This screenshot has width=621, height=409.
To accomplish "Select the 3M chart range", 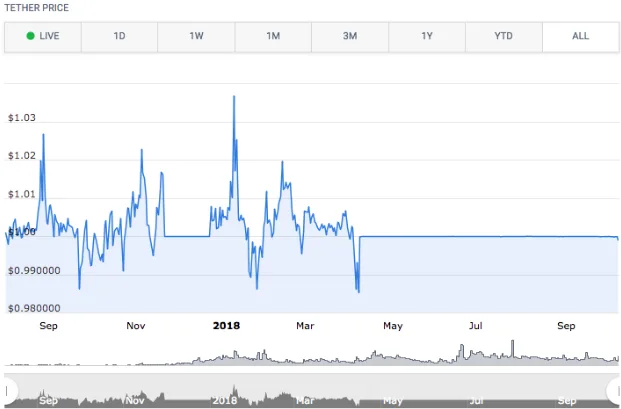I will 350,36.
